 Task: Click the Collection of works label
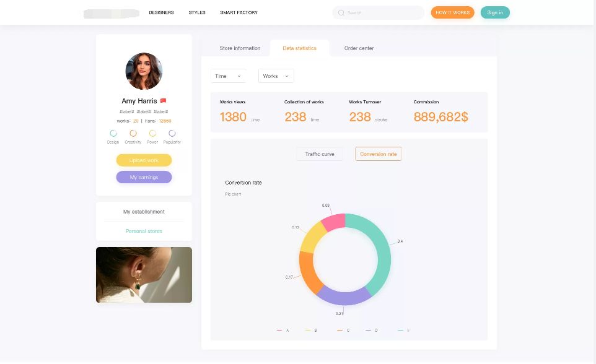[304, 102]
